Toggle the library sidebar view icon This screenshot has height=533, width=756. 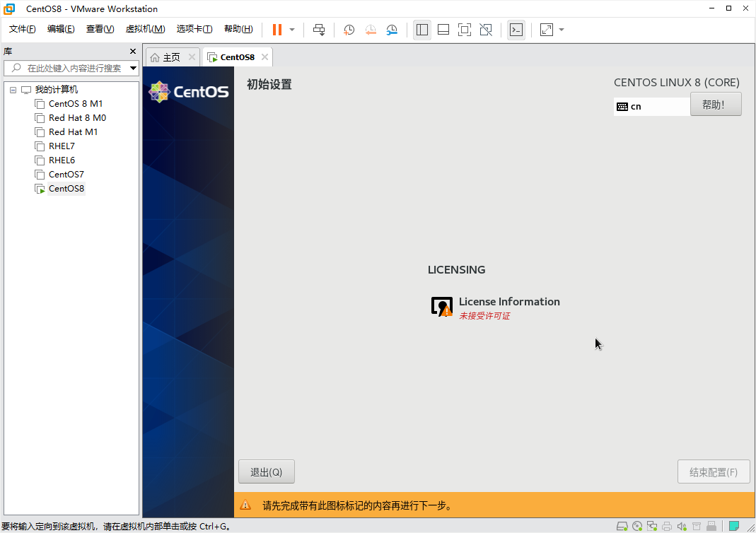(x=422, y=30)
